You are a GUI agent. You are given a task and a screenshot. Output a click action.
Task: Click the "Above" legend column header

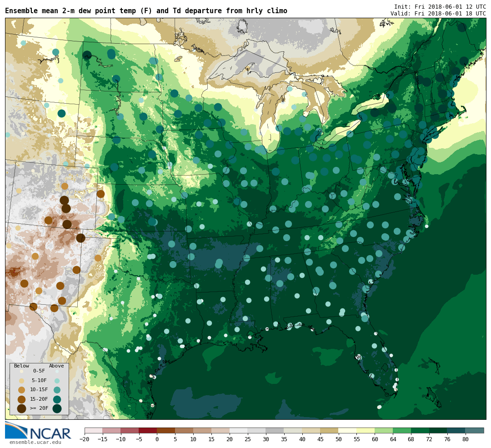56,366
